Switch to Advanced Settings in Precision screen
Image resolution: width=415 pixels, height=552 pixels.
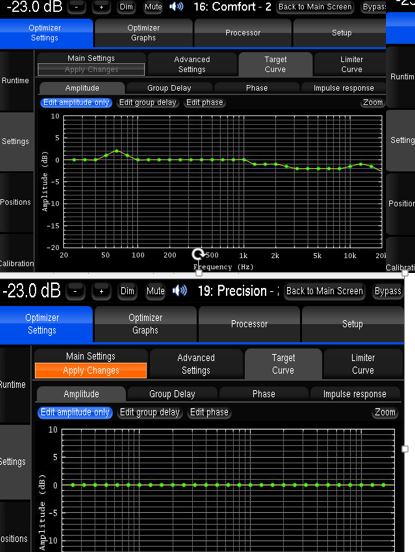point(196,364)
